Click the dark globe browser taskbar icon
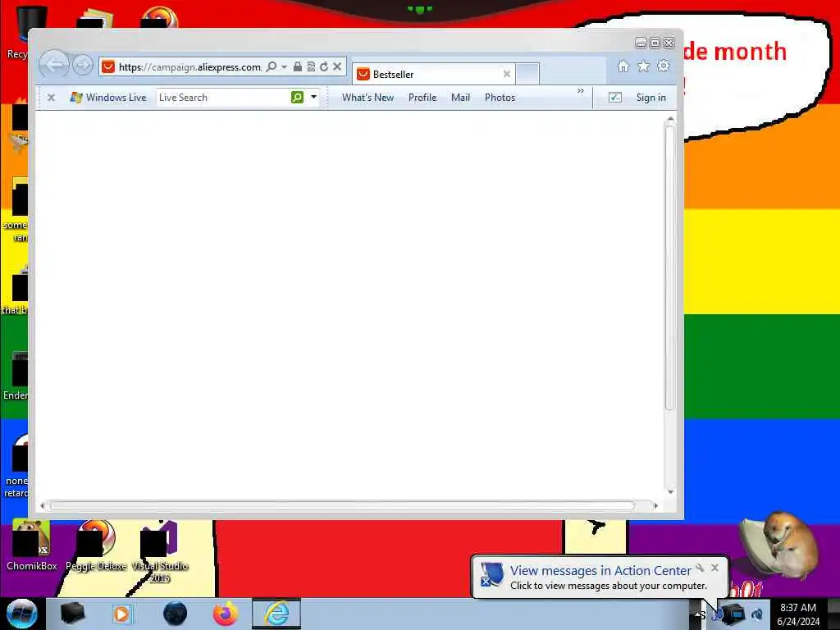 pos(176,614)
